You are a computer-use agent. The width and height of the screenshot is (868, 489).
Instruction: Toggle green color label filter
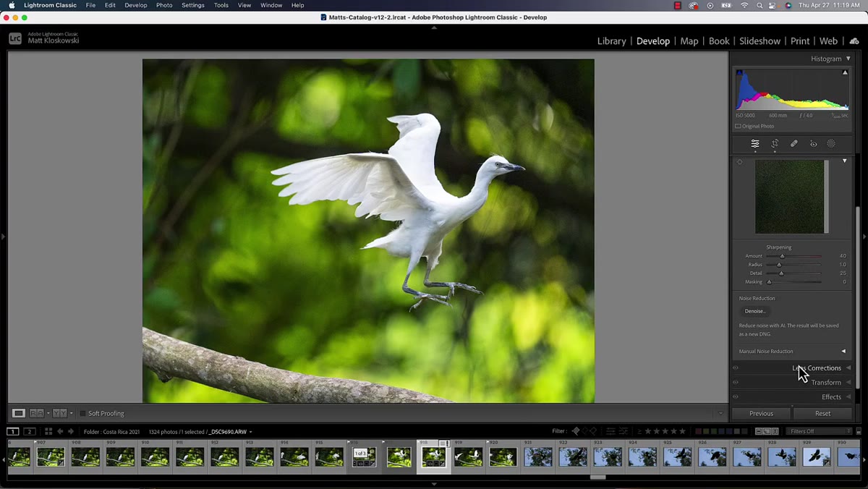712,431
